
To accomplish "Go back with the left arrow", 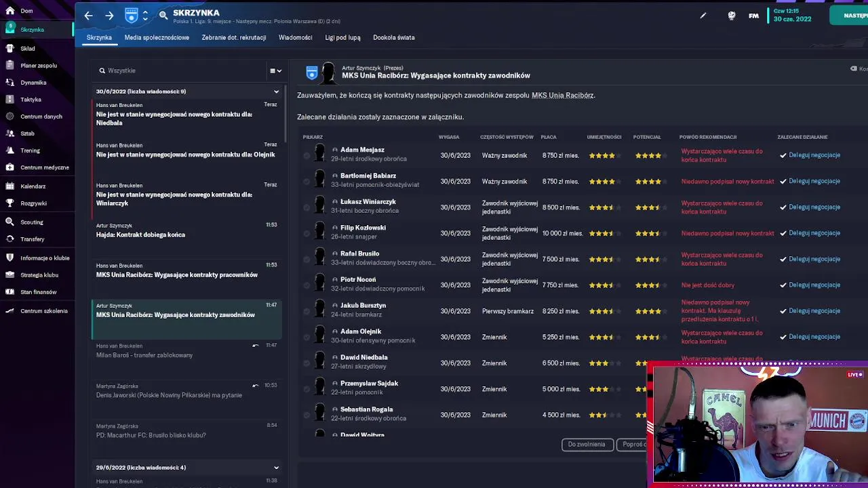I will point(89,16).
